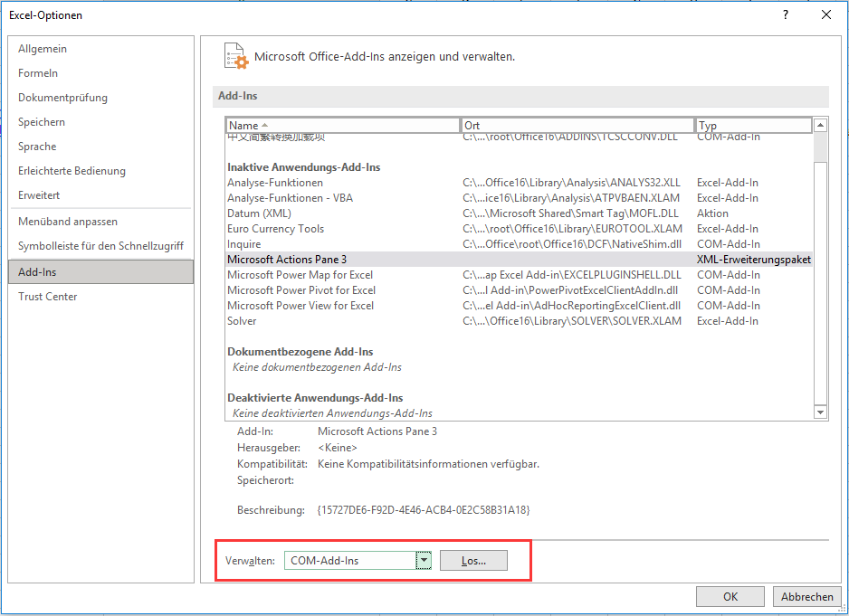Select Menüband anpassen
The height and width of the screenshot is (616, 849).
(100, 222)
